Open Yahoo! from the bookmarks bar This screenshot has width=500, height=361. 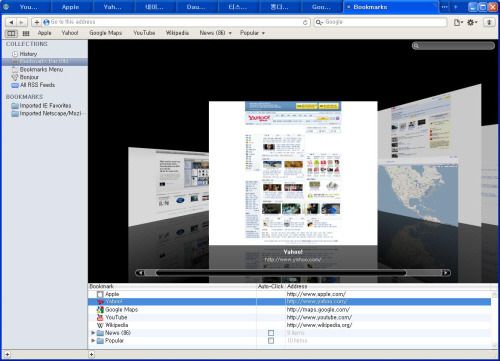[70, 33]
